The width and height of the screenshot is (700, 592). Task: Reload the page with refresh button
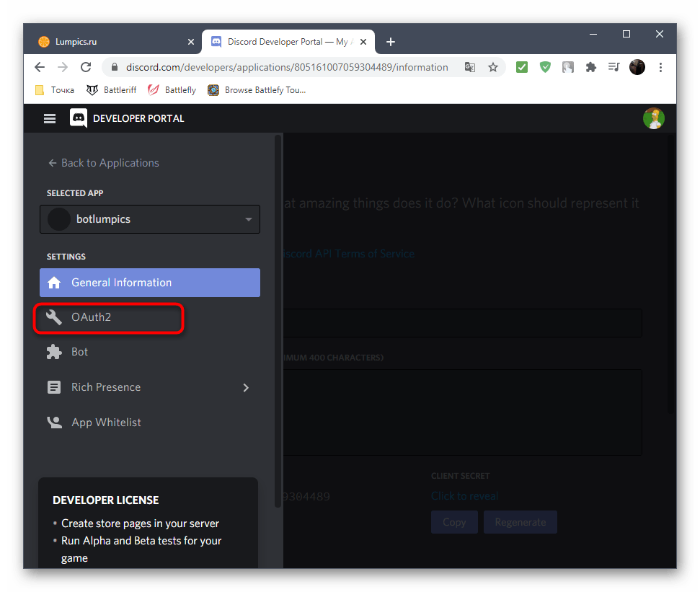click(86, 67)
